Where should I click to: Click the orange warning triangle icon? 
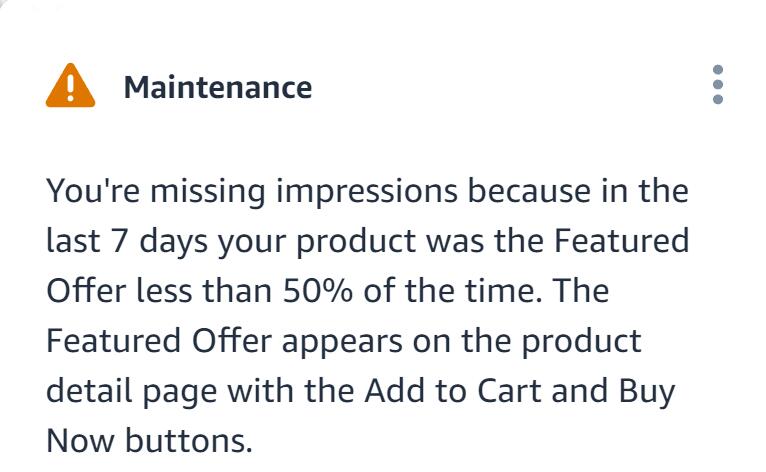click(70, 86)
